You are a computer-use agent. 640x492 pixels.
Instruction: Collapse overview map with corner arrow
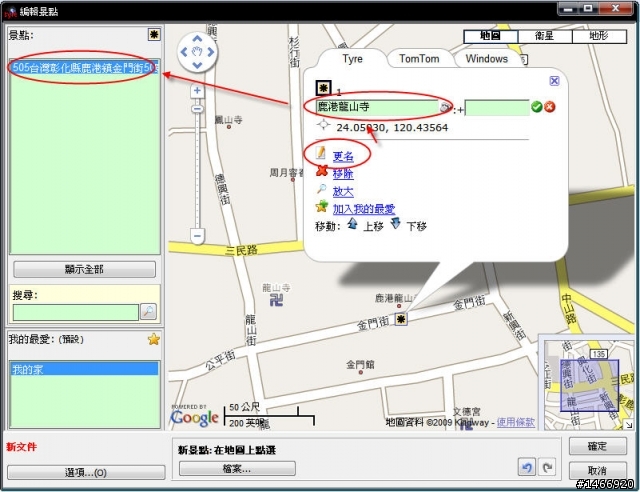[x=629, y=425]
